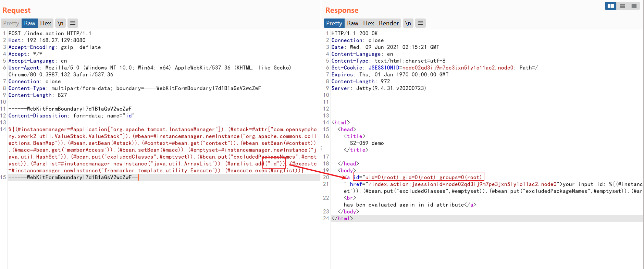Click the OGNL payload text starting '%{(#instancemanager'
This screenshot has width=644, height=269.
pos(162,150)
